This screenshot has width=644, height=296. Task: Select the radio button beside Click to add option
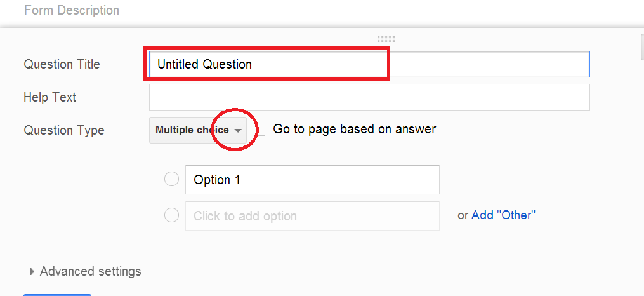tap(171, 215)
